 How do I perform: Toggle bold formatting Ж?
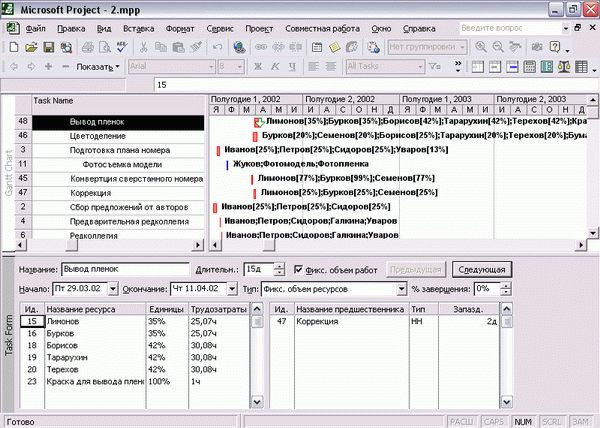258,67
